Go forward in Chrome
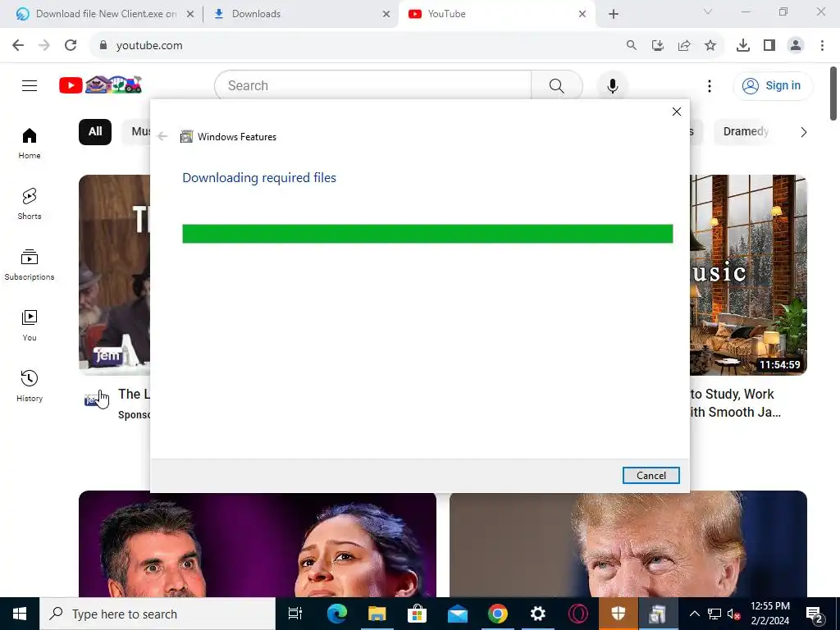840x630 pixels. (44, 46)
